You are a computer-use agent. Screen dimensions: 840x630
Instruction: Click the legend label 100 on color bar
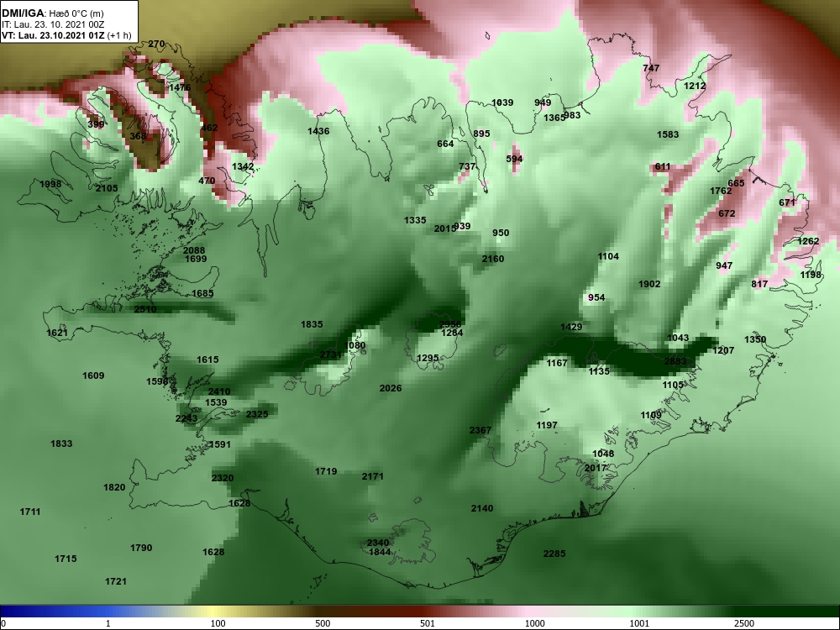(x=218, y=623)
